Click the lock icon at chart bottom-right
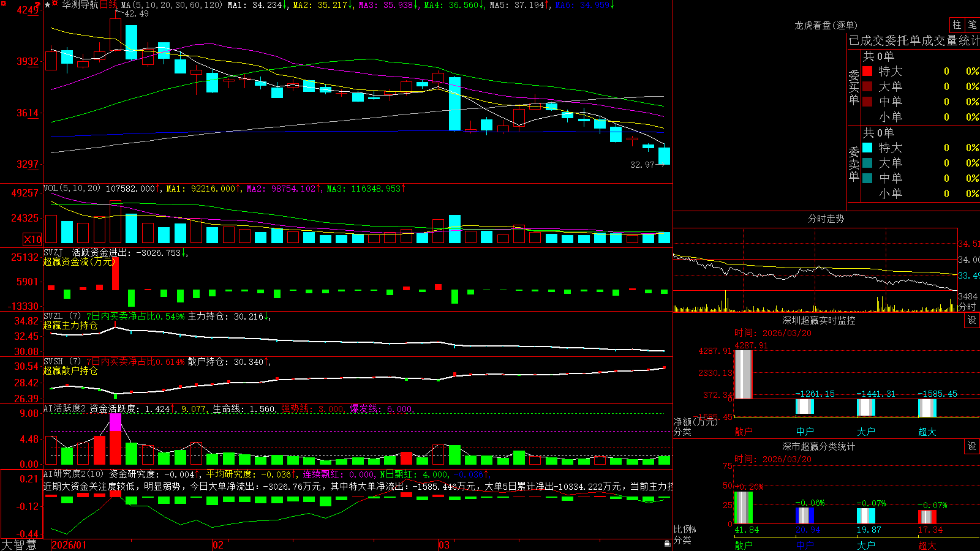The image size is (980, 551). 667,544
